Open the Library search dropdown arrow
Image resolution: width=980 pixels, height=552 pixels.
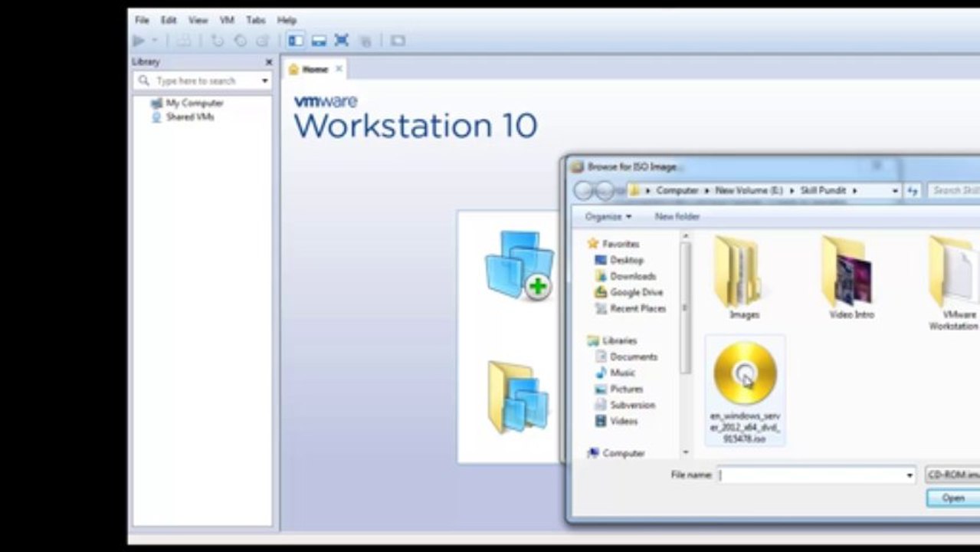[265, 80]
